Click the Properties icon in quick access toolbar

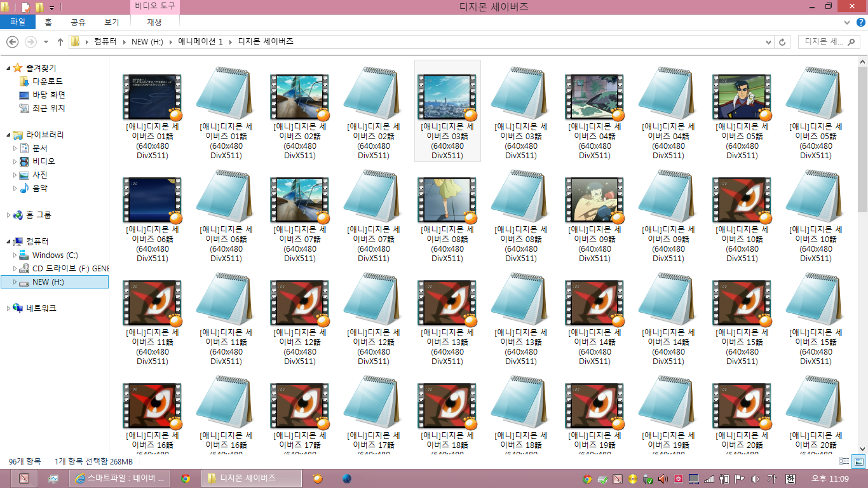click(26, 7)
